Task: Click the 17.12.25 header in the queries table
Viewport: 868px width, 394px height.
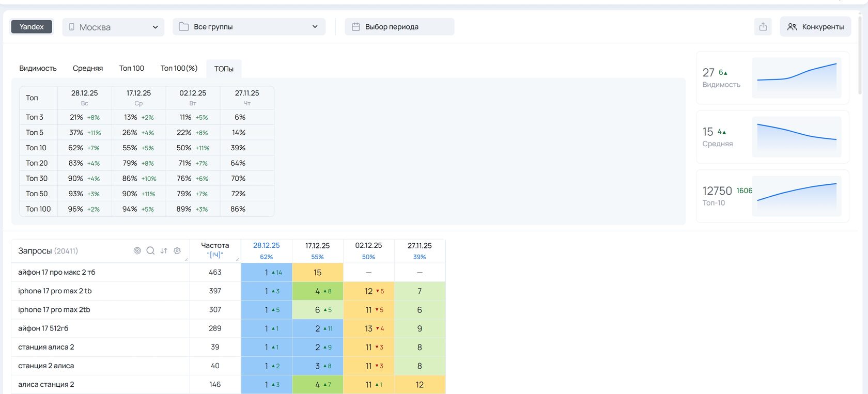Action: tap(317, 250)
